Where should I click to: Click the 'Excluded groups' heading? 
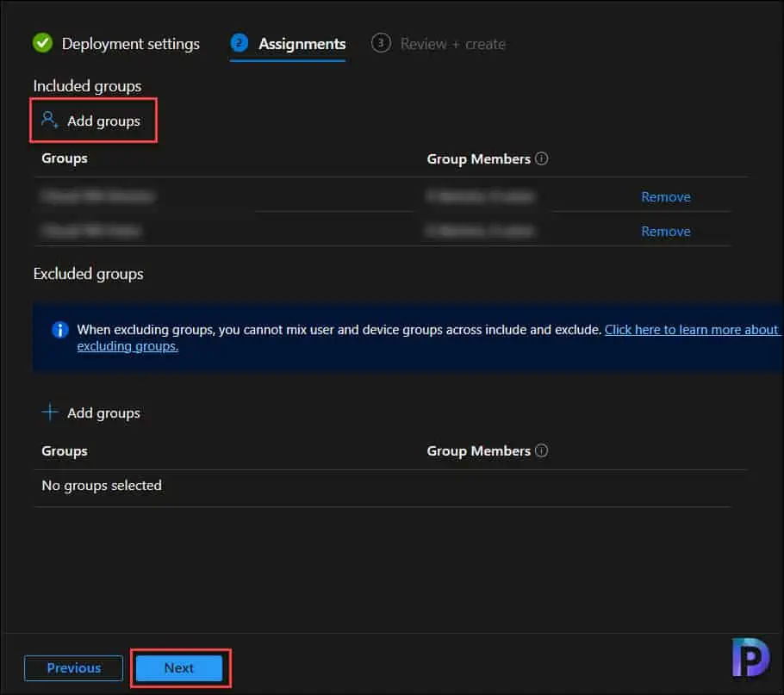89,274
